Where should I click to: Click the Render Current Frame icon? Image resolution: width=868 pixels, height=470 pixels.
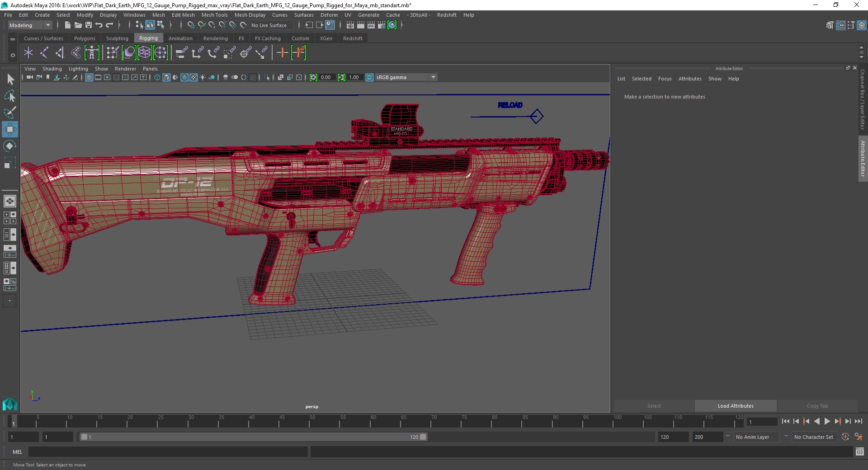coord(361,25)
